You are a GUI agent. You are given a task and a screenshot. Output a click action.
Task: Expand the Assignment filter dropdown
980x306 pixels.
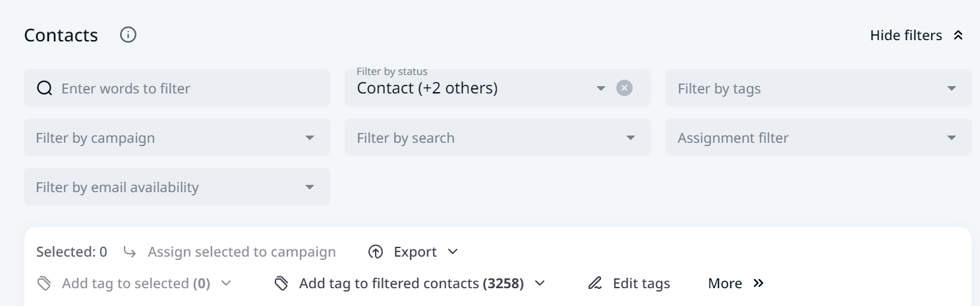[x=951, y=138]
